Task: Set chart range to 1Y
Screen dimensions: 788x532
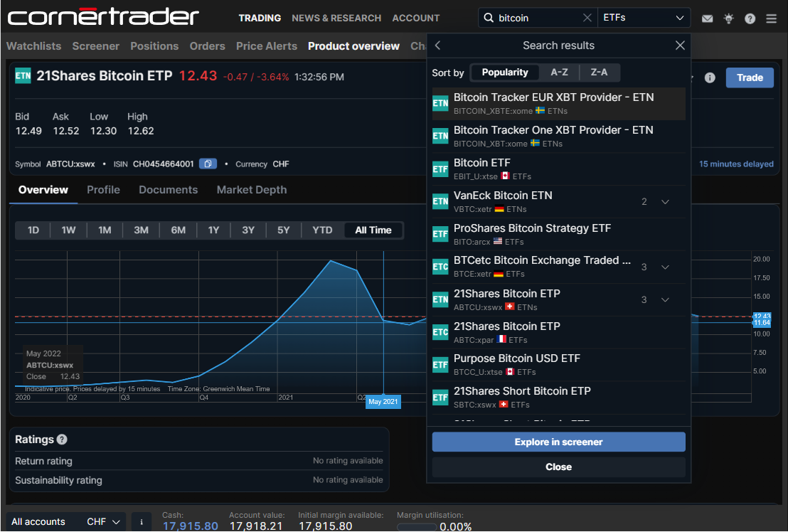Action: 213,230
